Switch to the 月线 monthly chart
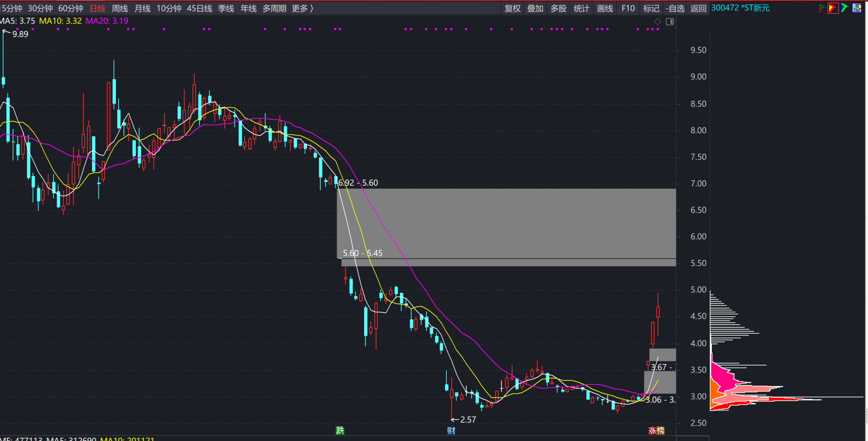Screen dimensions: 868x441 142,8
